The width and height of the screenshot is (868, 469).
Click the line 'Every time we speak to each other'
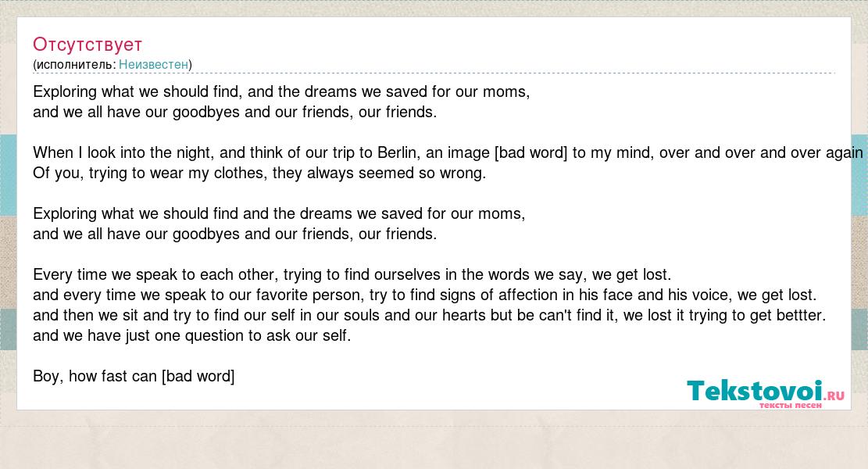pos(352,274)
